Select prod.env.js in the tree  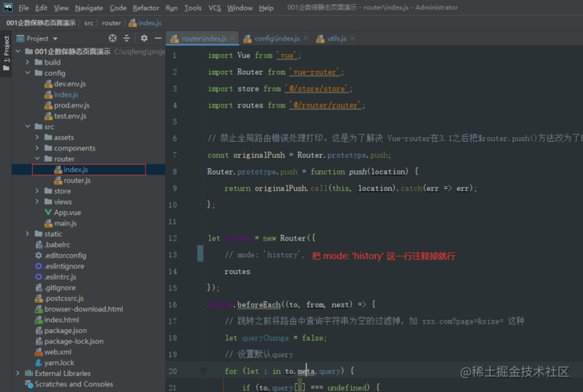[67, 105]
